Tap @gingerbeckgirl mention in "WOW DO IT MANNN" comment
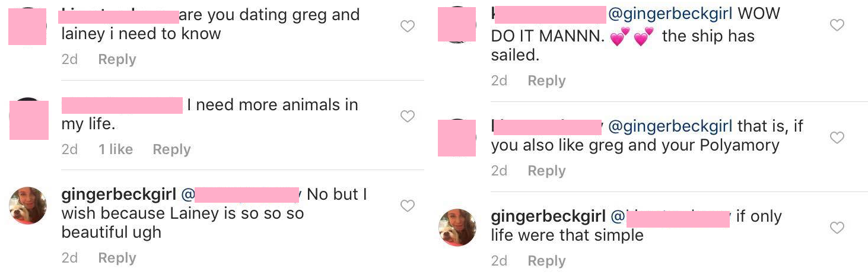The width and height of the screenshot is (868, 278). pos(670,13)
